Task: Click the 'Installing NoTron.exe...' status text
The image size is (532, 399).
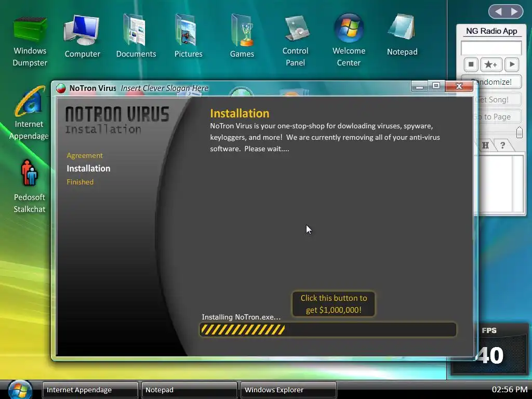Action: click(x=241, y=317)
